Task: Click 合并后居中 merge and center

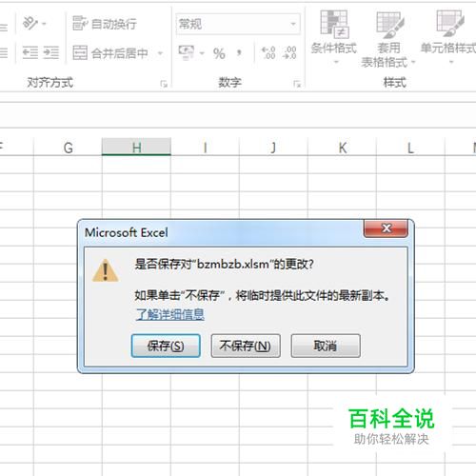Action: point(110,53)
